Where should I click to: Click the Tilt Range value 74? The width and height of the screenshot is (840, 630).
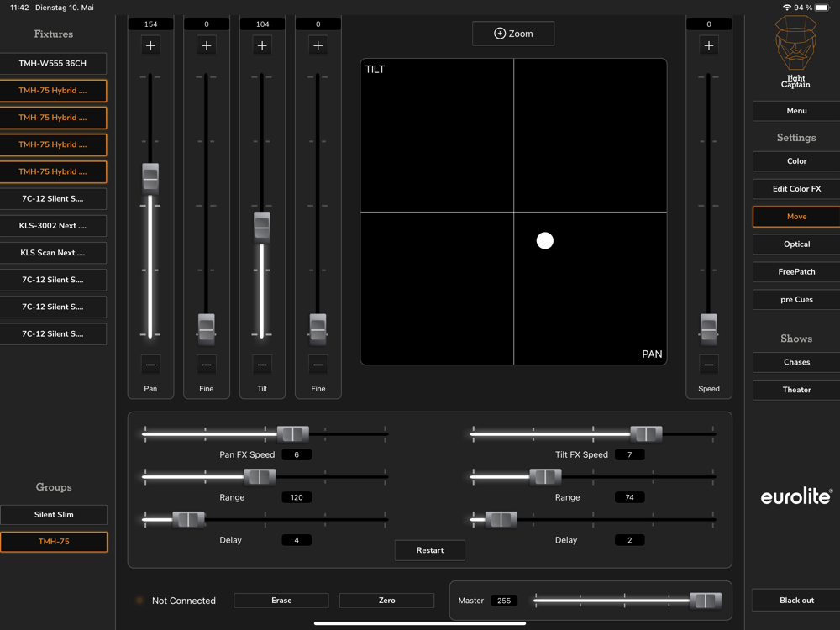pyautogui.click(x=629, y=497)
